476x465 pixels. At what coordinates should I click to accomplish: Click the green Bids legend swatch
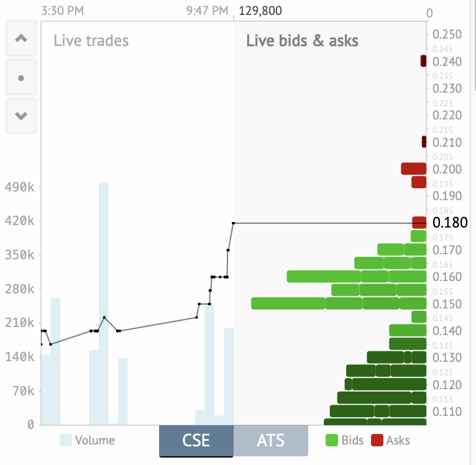pyautogui.click(x=332, y=441)
